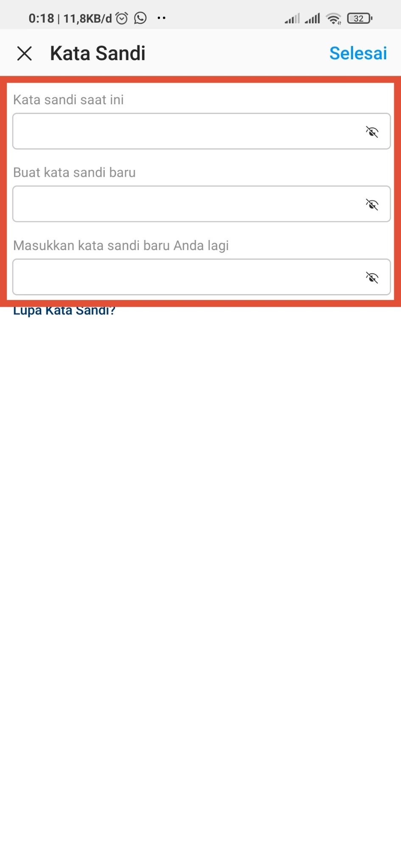Tap the second SIM signal strength icon
The image size is (401, 868).
pos(312,18)
